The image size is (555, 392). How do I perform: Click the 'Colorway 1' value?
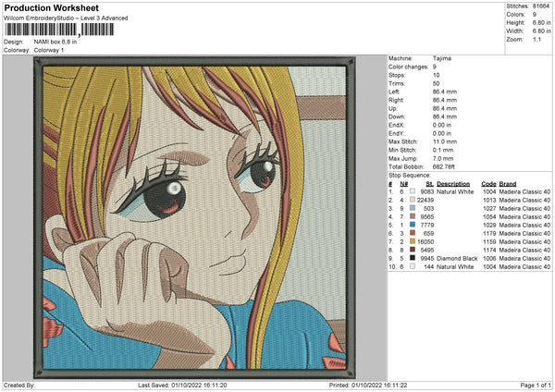click(49, 50)
